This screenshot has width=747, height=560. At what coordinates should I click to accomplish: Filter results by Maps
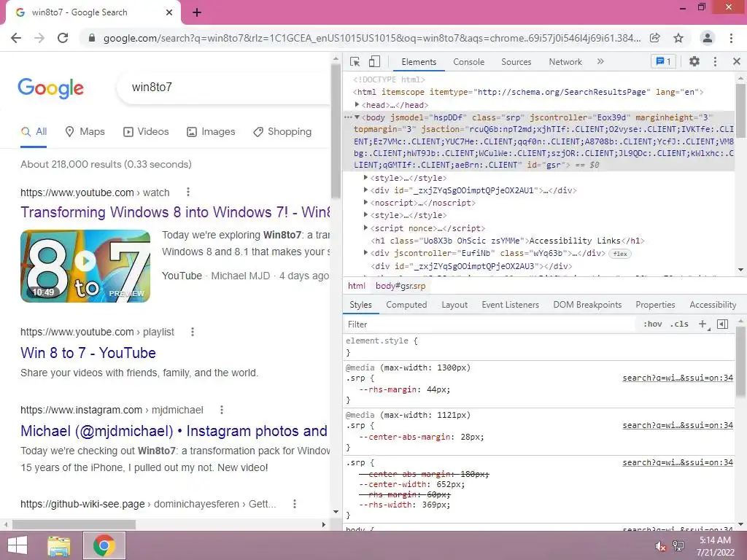point(85,132)
